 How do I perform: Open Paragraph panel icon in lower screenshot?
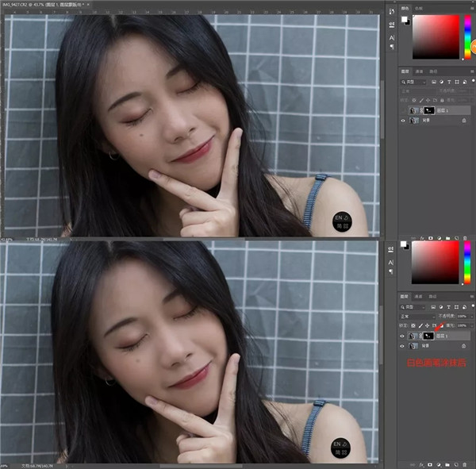(391, 271)
